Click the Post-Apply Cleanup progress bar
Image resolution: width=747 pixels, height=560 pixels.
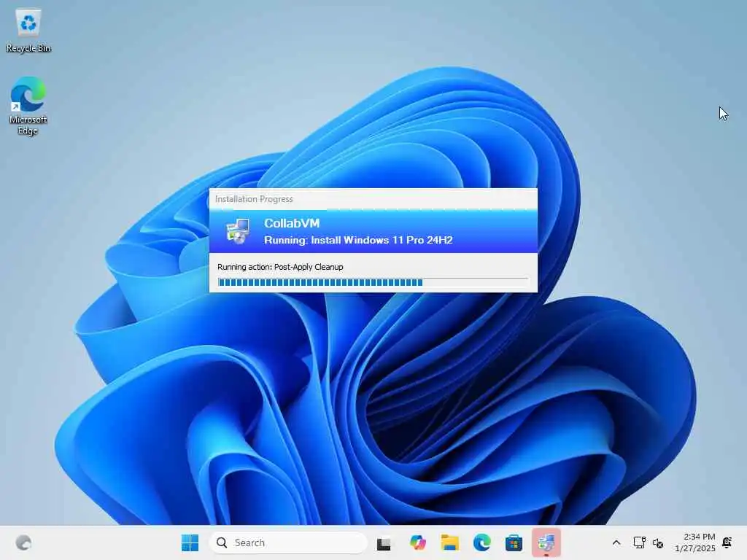point(373,282)
